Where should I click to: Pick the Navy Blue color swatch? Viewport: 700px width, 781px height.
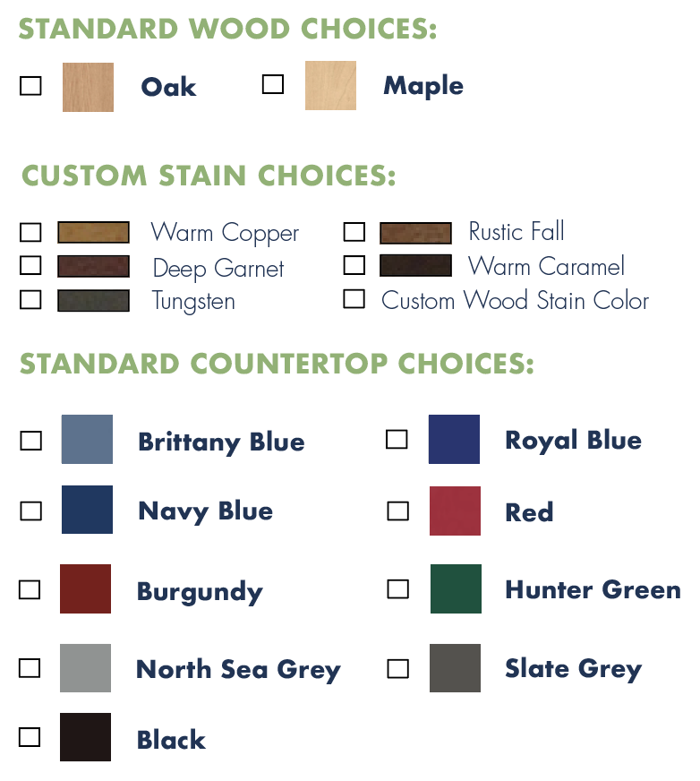87,510
